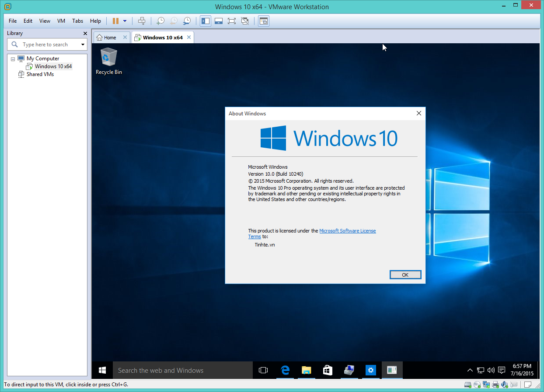Close the Windows 10 x64 tab
Image resolution: width=544 pixels, height=392 pixels.
pos(189,37)
